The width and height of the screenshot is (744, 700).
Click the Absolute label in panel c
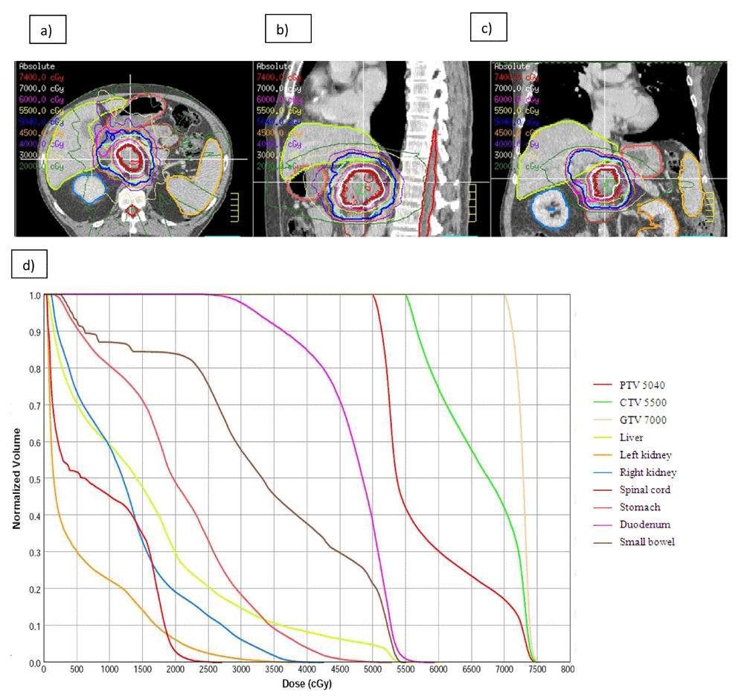tap(512, 66)
